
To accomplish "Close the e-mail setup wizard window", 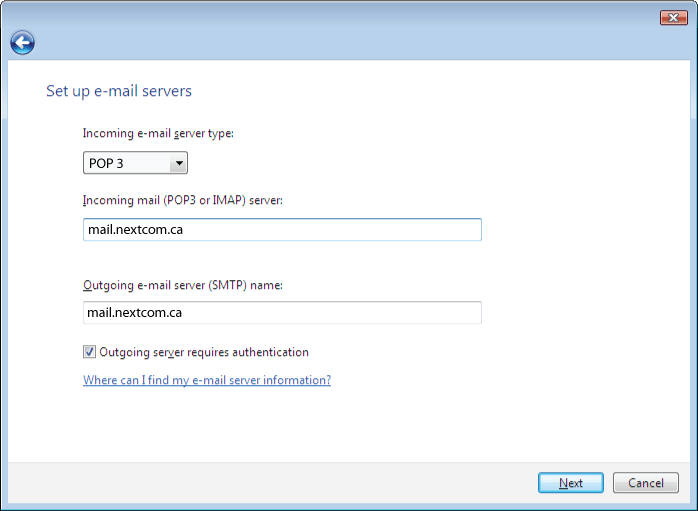I will 674,18.
